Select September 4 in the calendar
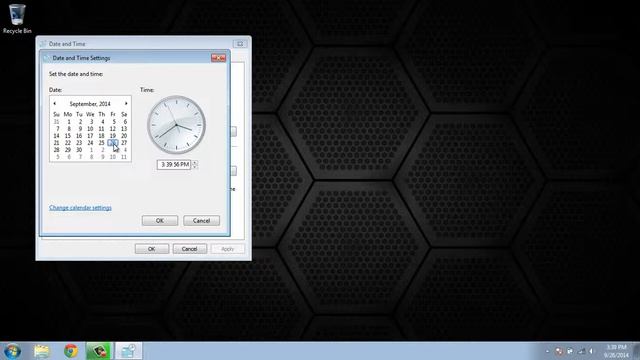Viewport: 640px width, 360px height. click(x=102, y=122)
